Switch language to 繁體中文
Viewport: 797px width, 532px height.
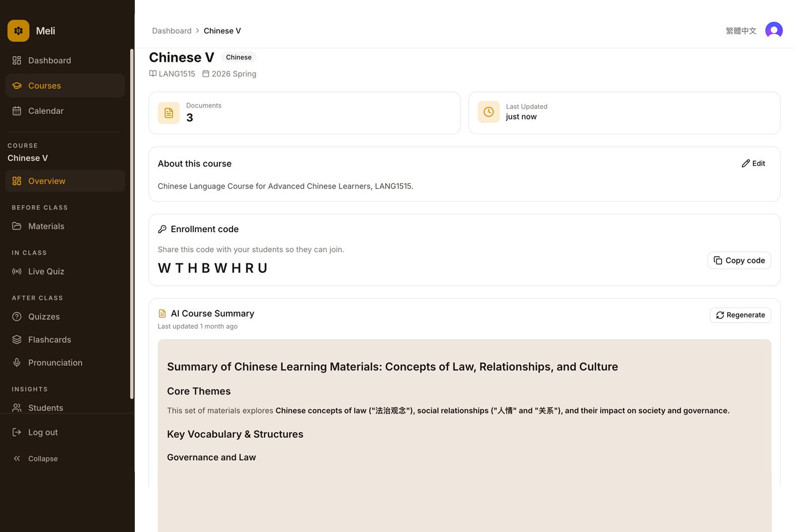pyautogui.click(x=741, y=31)
